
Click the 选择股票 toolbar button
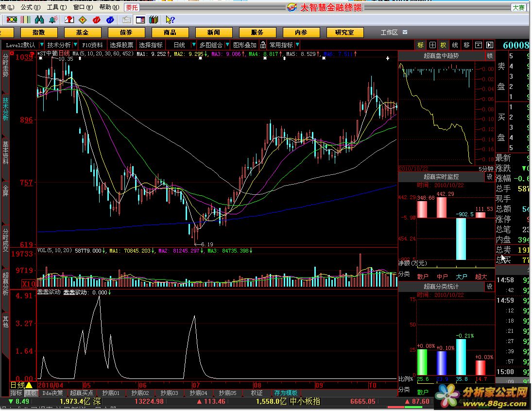(x=121, y=45)
